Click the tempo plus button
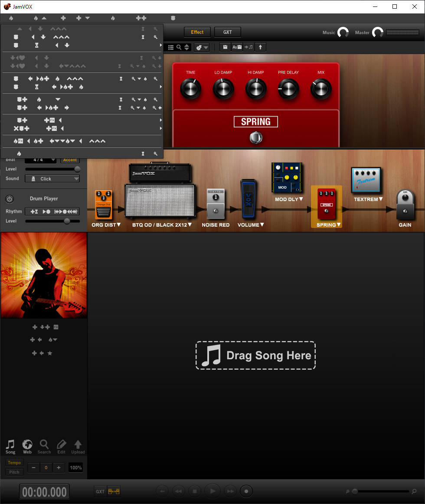Image resolution: width=425 pixels, height=504 pixels. tap(59, 468)
